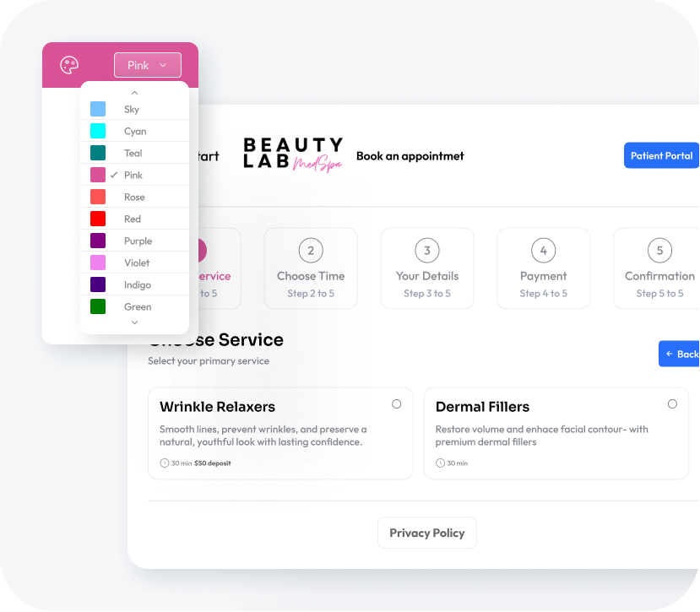Click the clock icon in Dermal Fillers card

pos(440,463)
